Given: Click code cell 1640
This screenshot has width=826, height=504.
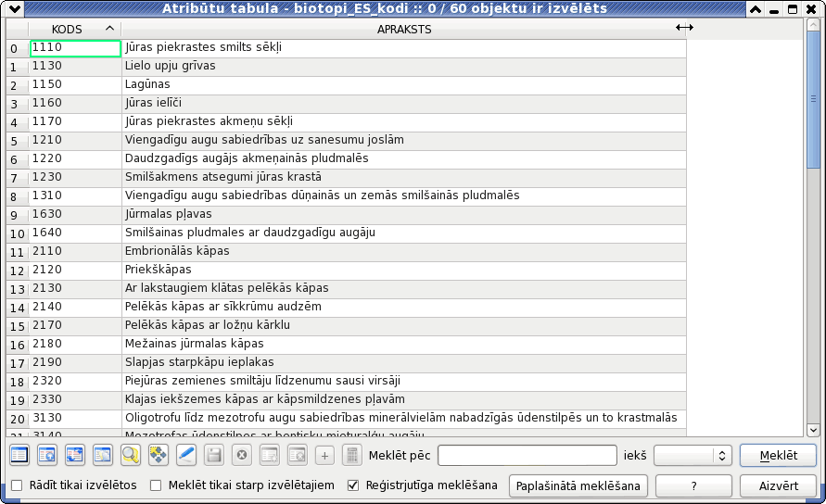Looking at the screenshot, I should 75,233.
